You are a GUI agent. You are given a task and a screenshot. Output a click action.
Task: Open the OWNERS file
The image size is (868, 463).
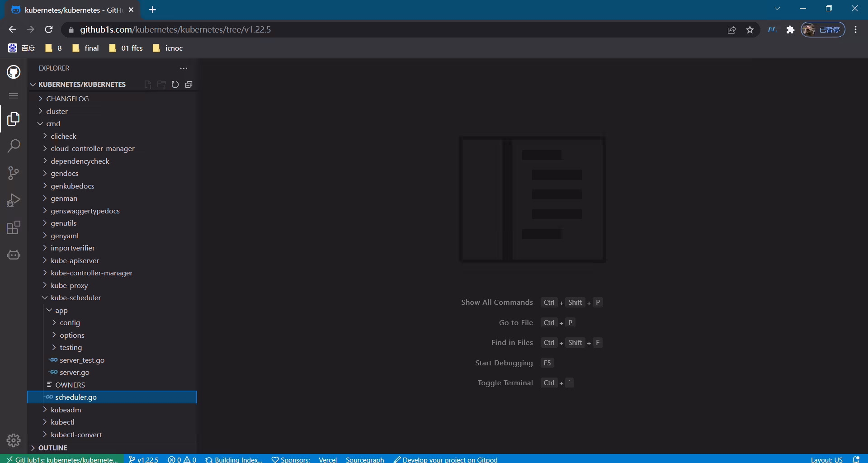pos(70,385)
